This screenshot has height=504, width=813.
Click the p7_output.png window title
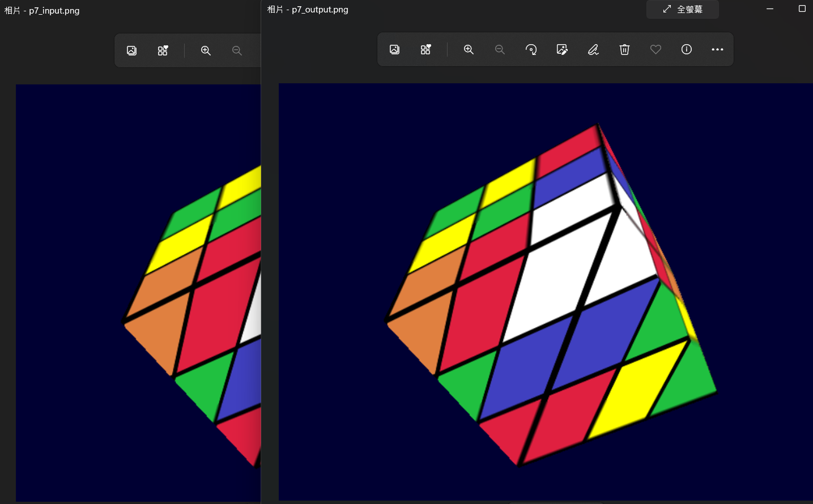point(308,9)
